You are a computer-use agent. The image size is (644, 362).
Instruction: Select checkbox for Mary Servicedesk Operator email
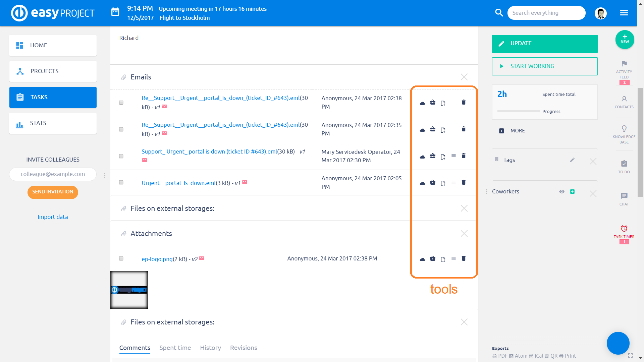click(121, 156)
